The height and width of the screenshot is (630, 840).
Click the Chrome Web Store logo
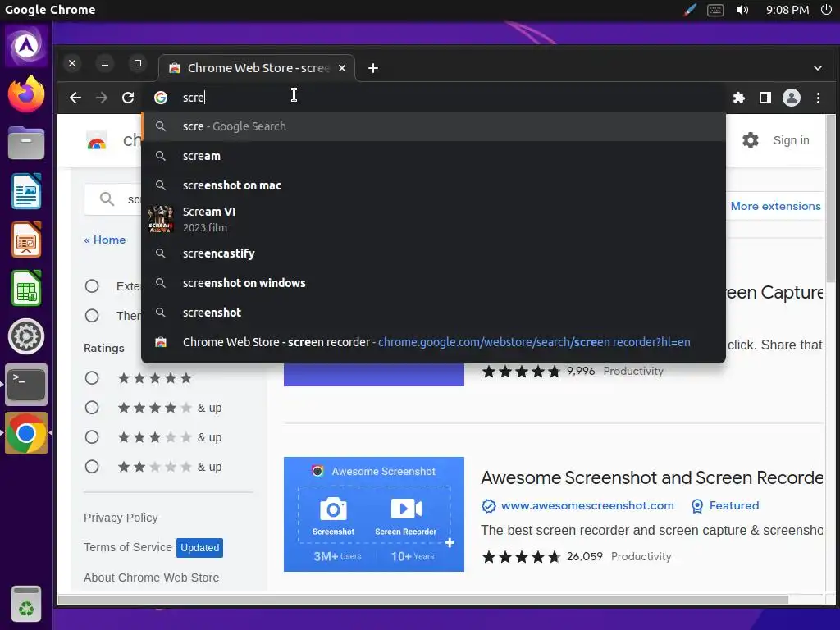97,141
